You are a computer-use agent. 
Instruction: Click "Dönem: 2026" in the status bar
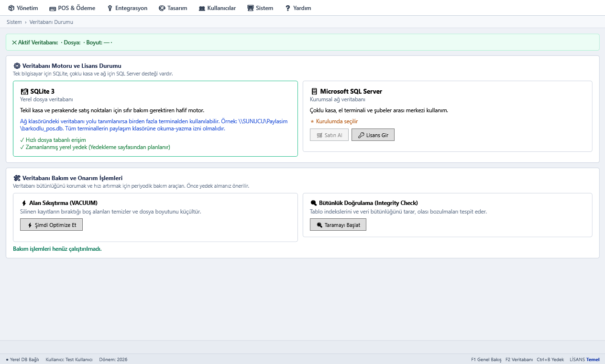coord(113,359)
